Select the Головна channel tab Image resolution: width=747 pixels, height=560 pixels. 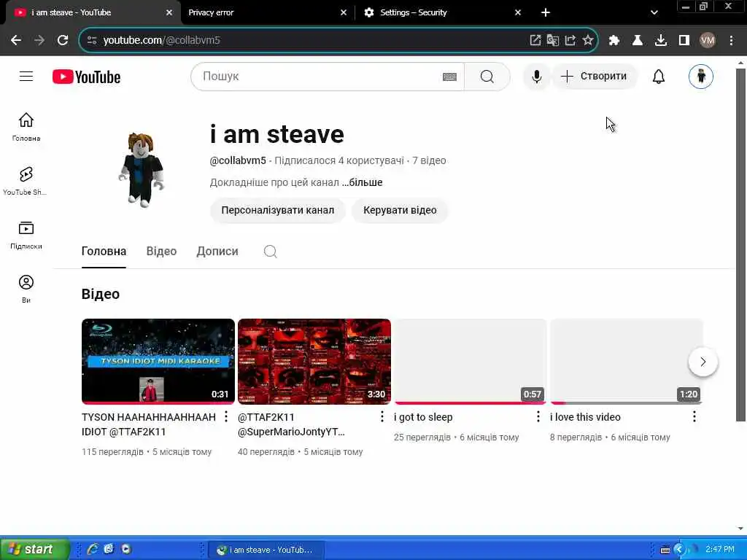104,252
